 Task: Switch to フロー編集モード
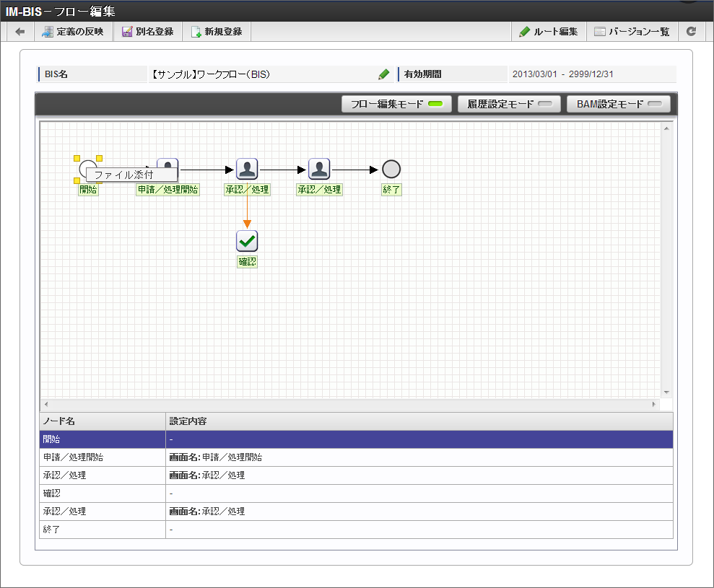[396, 104]
